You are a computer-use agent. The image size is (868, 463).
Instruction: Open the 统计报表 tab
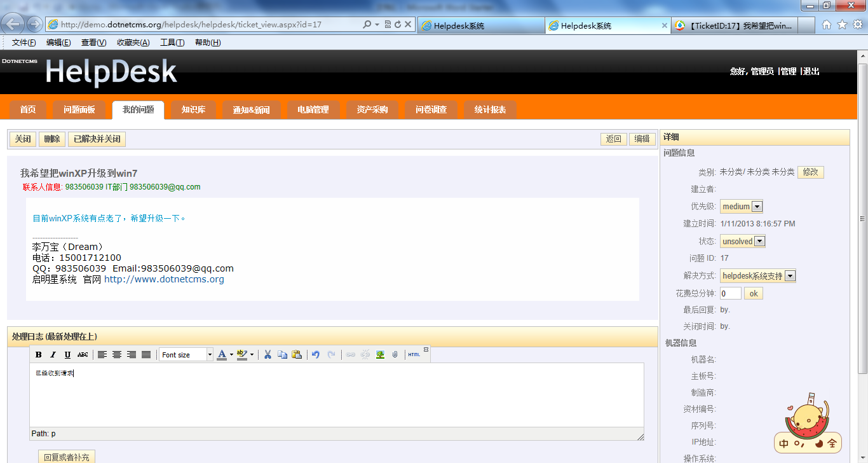(491, 110)
